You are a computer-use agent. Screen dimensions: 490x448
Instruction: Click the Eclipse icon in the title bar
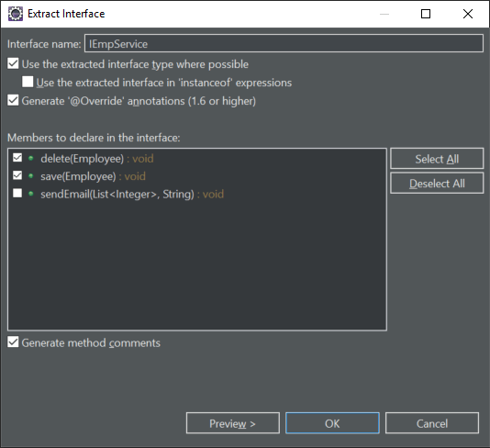point(16,14)
